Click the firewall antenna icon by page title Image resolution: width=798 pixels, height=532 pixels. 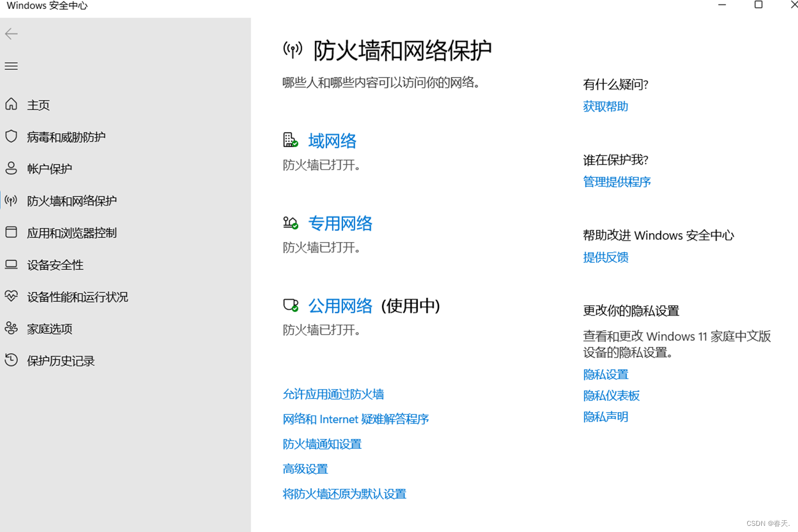pyautogui.click(x=293, y=50)
